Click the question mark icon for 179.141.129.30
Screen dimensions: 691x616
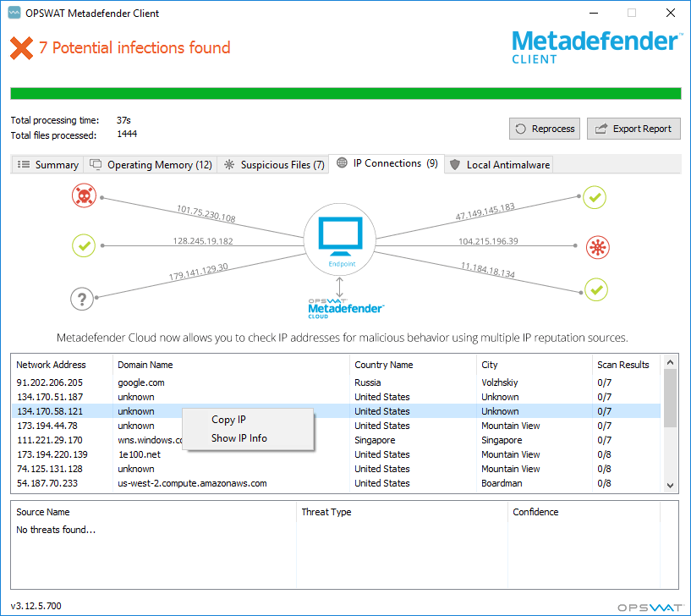click(82, 299)
